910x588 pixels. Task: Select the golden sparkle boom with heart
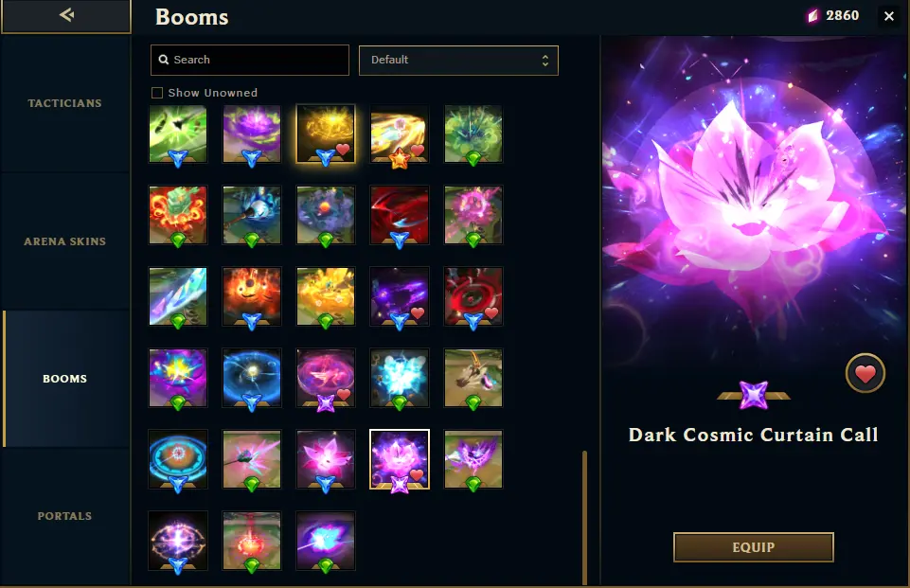coord(326,134)
